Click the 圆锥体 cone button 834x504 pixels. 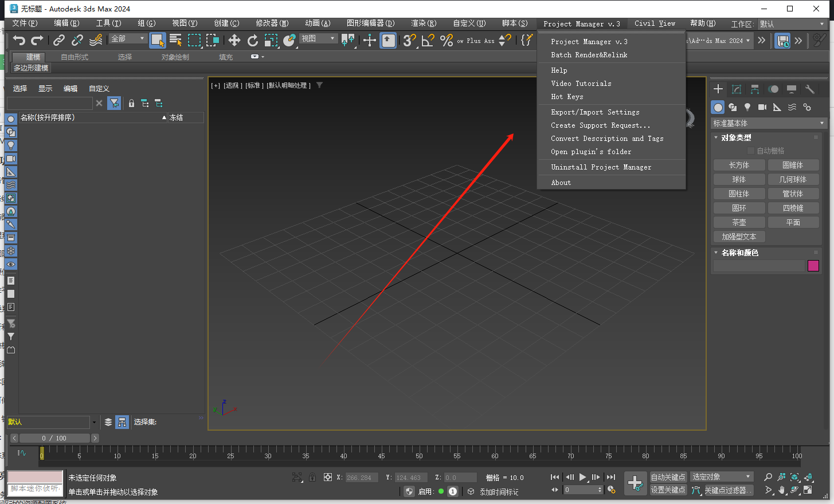[793, 165]
